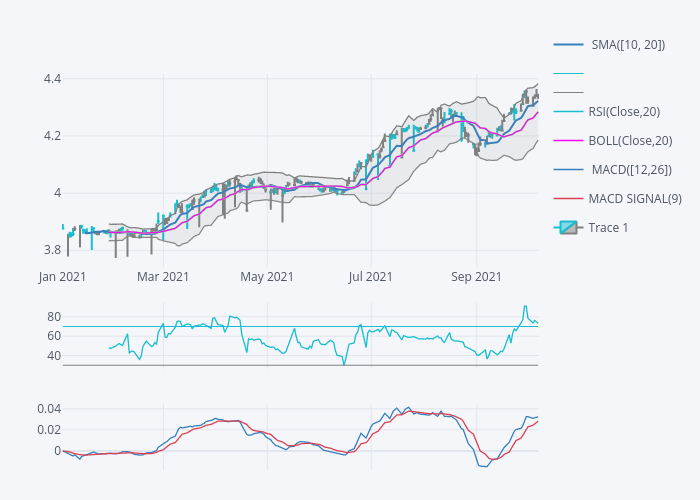Click the first unlabeled gray legend line
Screen dimensions: 700x500
click(x=568, y=73)
